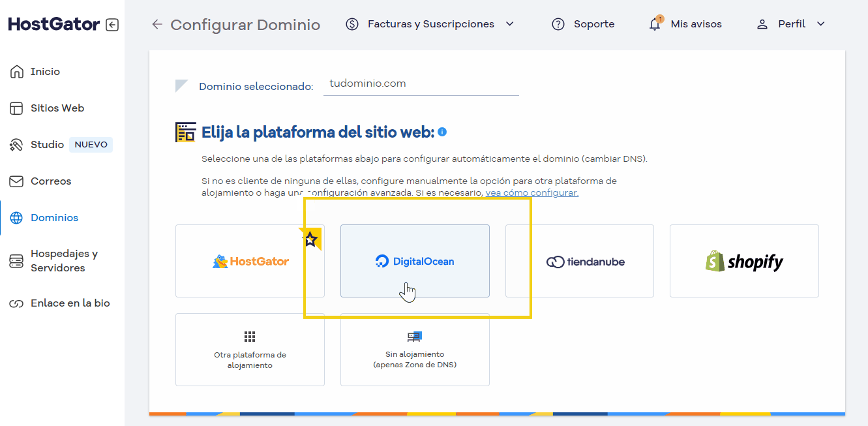Click the Dominios globe icon
Screen dimensions: 868x426
click(16, 218)
